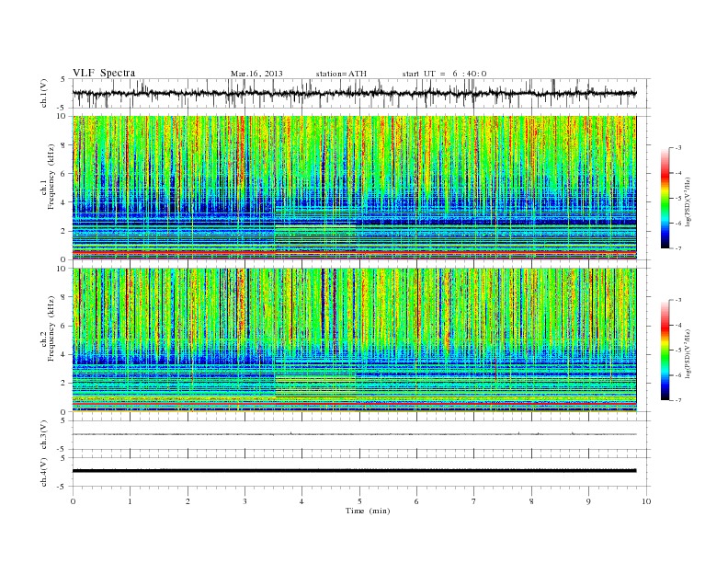The image size is (728, 563).
Task: Click the '9' tick label on time axis
Action: pyautogui.click(x=588, y=501)
